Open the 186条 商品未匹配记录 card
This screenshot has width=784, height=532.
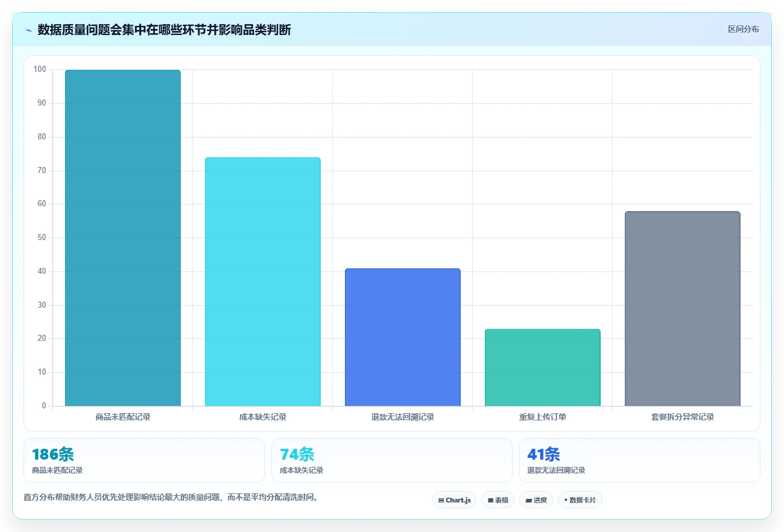coord(144,460)
